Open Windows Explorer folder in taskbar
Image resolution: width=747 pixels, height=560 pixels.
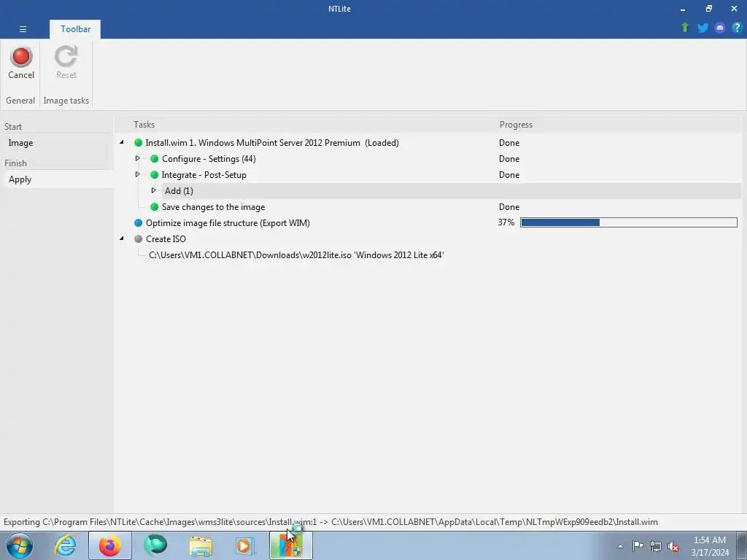tap(201, 545)
